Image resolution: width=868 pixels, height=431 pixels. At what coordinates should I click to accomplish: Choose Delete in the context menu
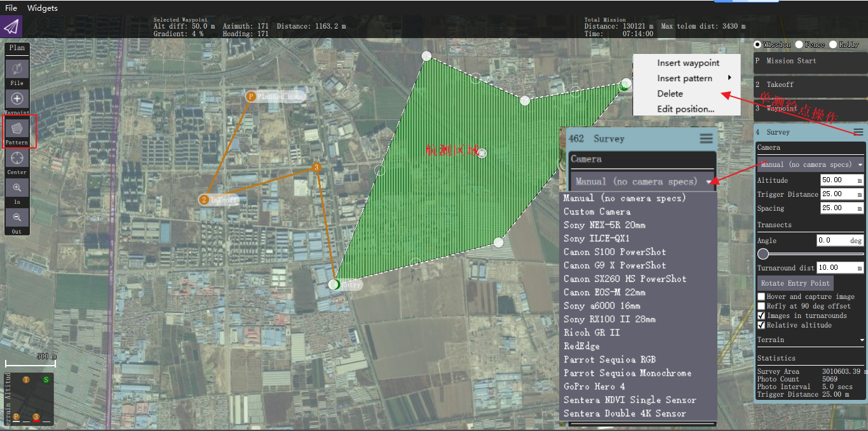pyautogui.click(x=670, y=93)
